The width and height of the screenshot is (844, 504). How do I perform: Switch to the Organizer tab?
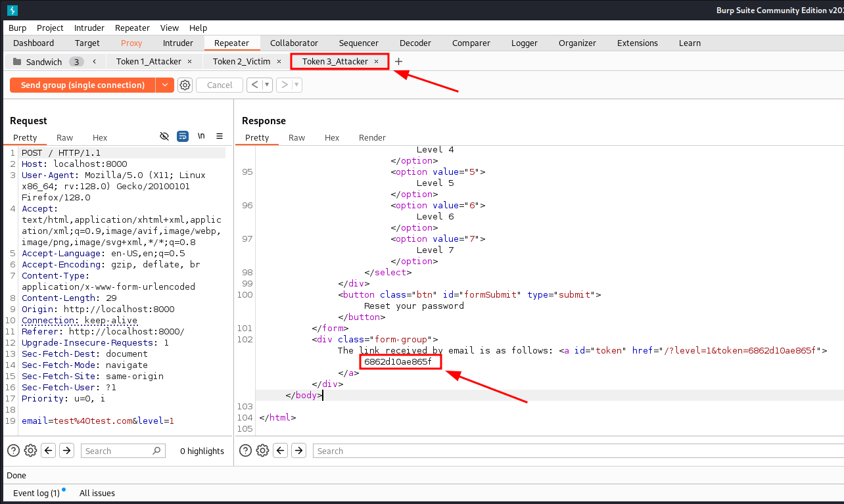(577, 43)
